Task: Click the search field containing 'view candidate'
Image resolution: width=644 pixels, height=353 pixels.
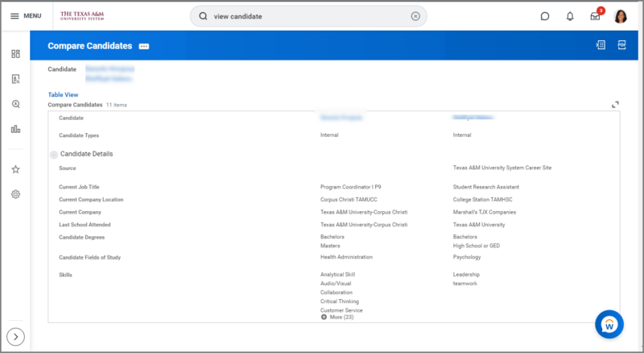Action: pyautogui.click(x=306, y=16)
